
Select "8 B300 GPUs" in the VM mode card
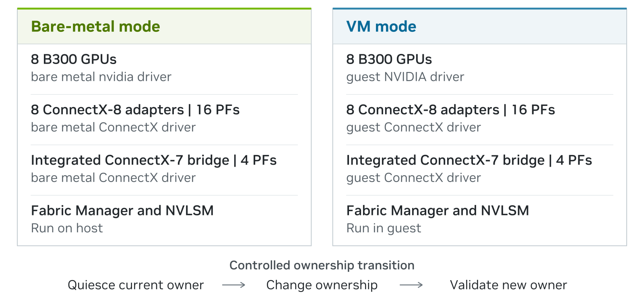click(389, 59)
